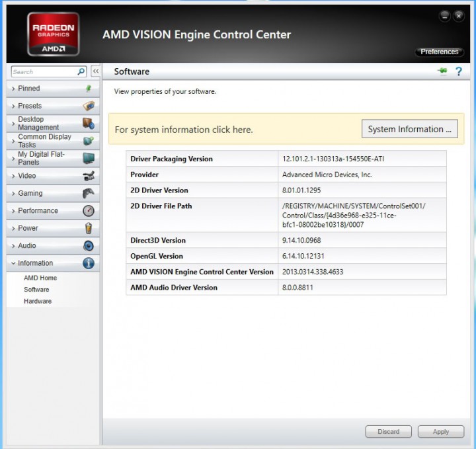Click the Apply button
The width and height of the screenshot is (476, 449).
click(441, 431)
